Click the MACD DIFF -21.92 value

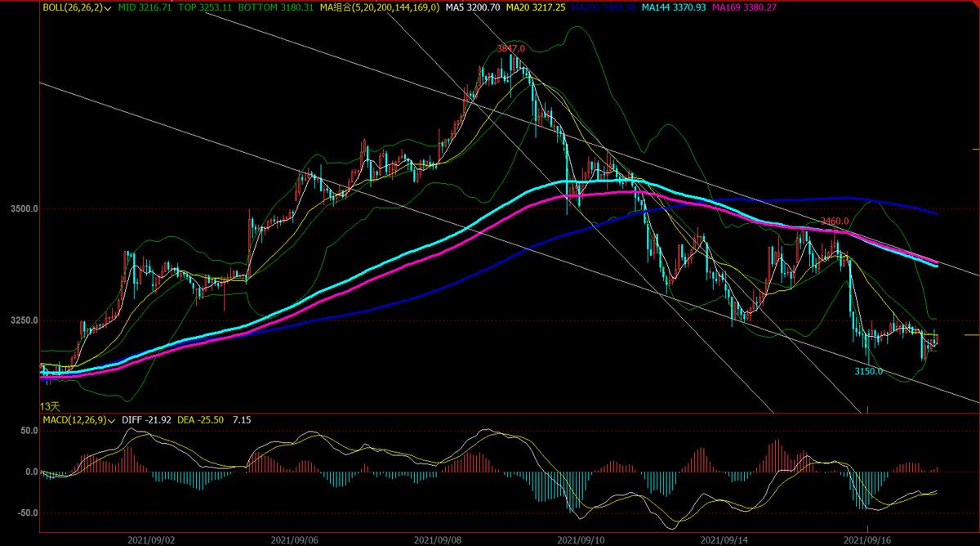[x=146, y=420]
